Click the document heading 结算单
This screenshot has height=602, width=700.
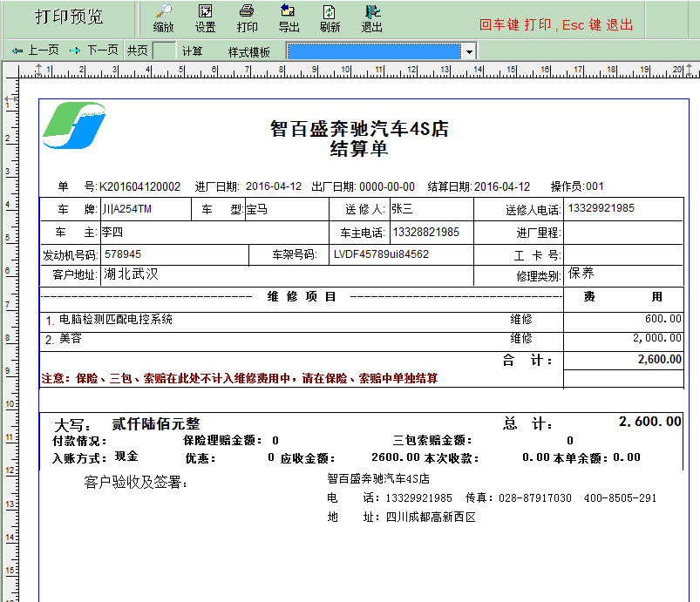click(359, 149)
